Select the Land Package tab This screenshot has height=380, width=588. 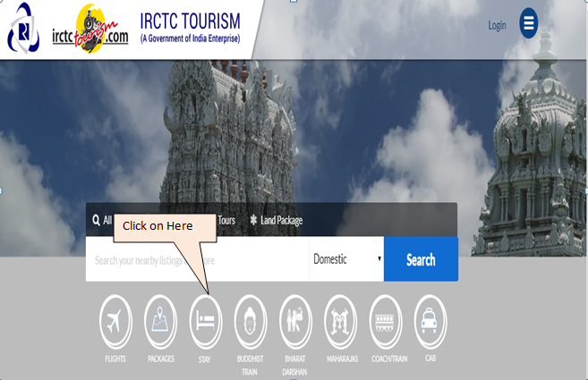[x=276, y=220]
